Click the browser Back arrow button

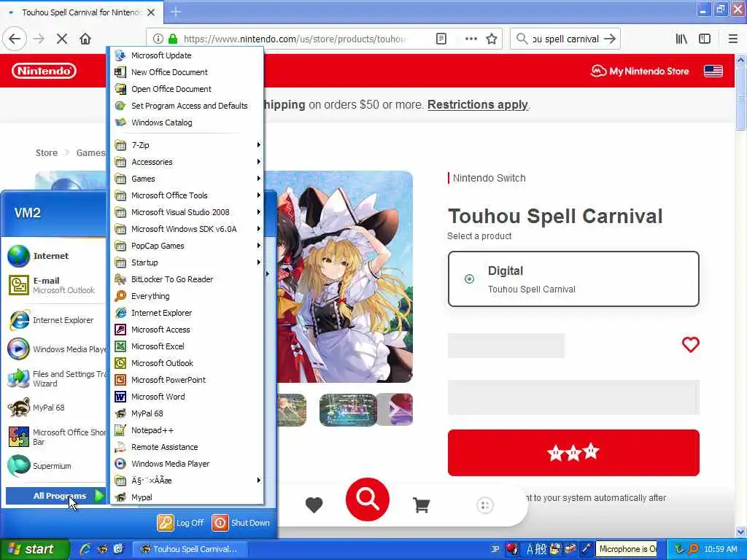(x=15, y=39)
